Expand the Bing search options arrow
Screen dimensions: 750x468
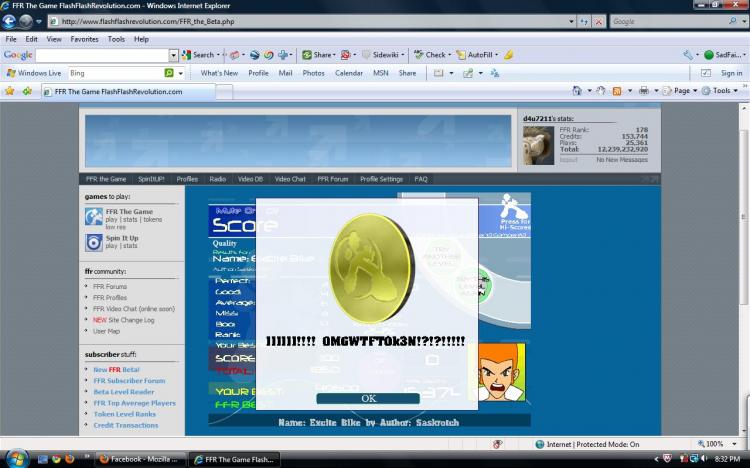[181, 73]
